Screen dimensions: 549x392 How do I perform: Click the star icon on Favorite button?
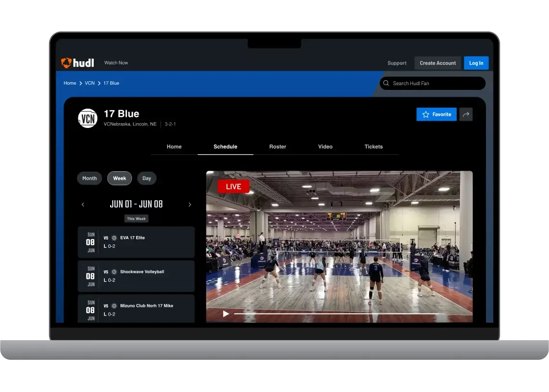point(425,114)
